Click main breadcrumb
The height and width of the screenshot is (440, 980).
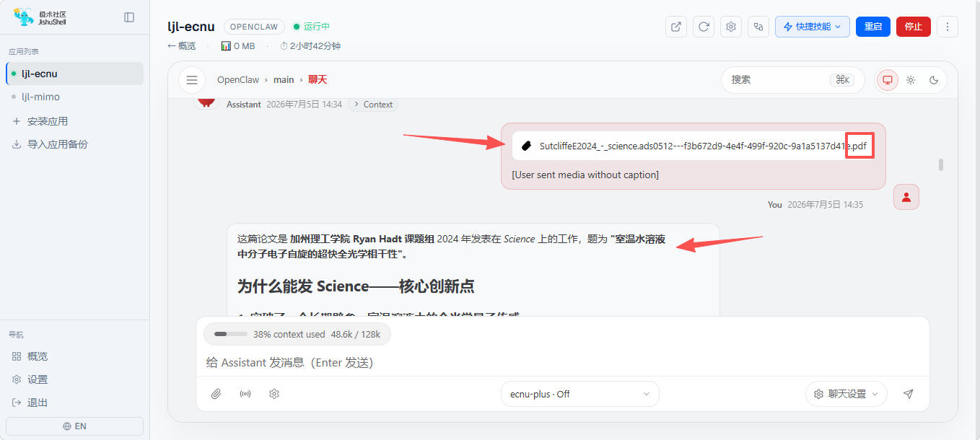point(284,80)
